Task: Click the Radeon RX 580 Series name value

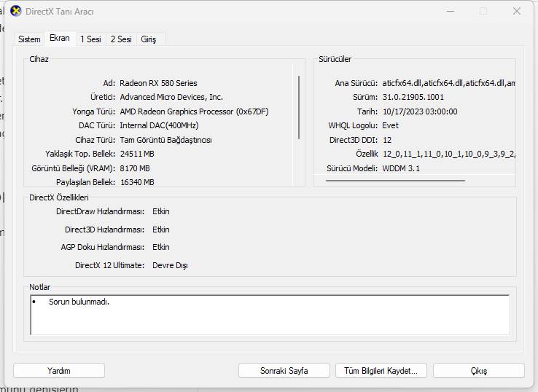Action: pyautogui.click(x=158, y=83)
